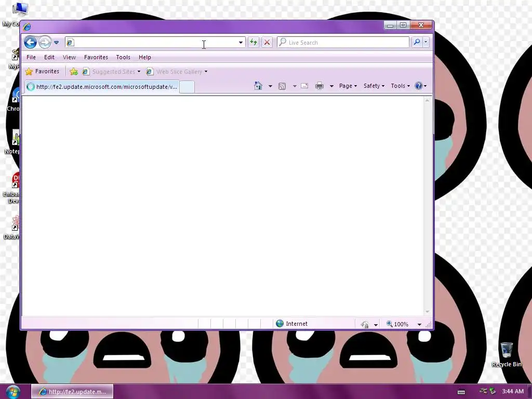Click the green Refresh arrows button
This screenshot has height=399, width=532.
tap(254, 42)
